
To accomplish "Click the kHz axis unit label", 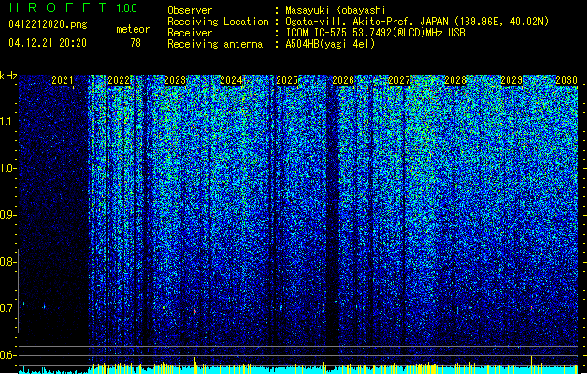I will tap(8, 76).
